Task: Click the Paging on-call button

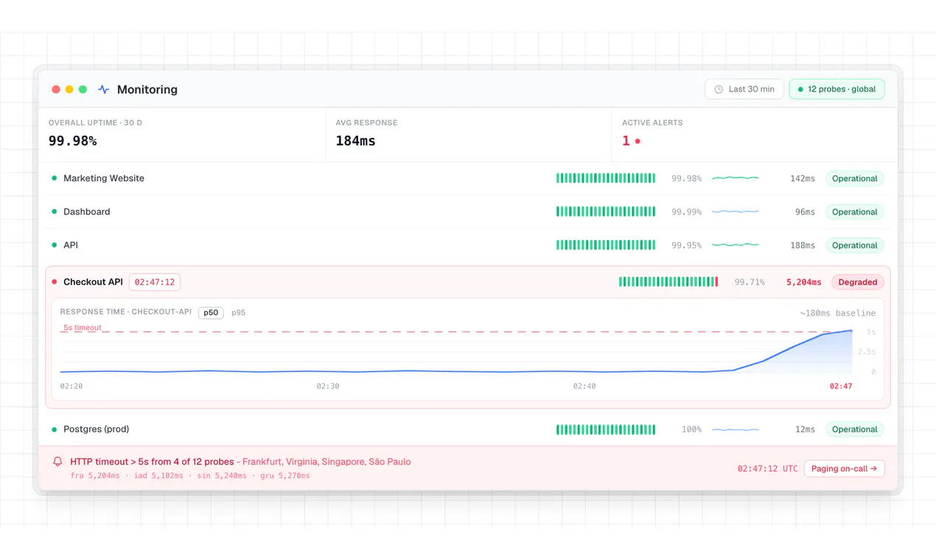Action: pos(844,469)
